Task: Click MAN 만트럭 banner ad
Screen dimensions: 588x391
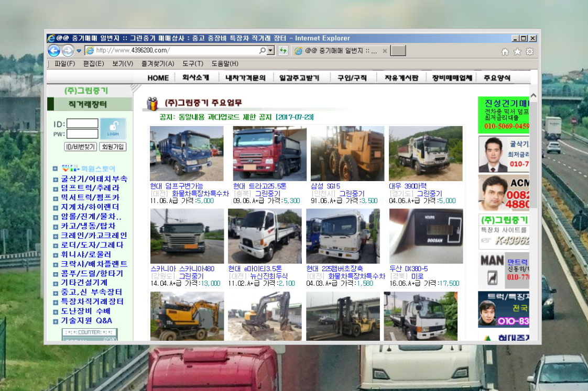Action: [503, 271]
